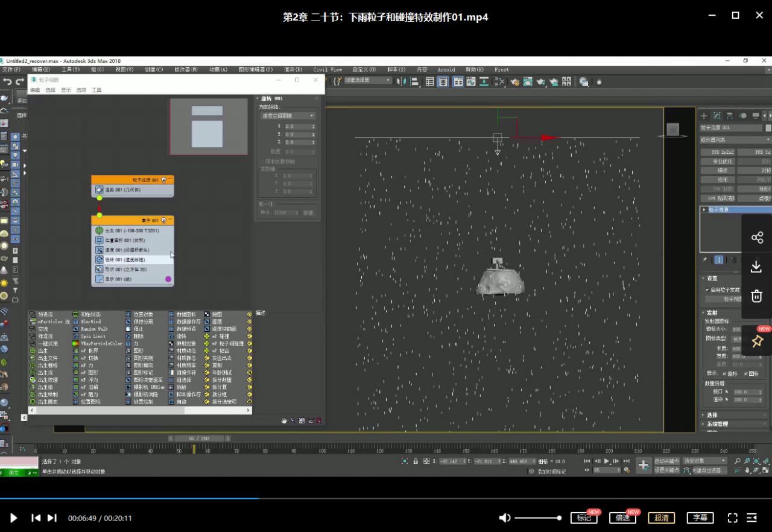Open the Arnold menu
The width and height of the screenshot is (772, 532).
click(446, 69)
